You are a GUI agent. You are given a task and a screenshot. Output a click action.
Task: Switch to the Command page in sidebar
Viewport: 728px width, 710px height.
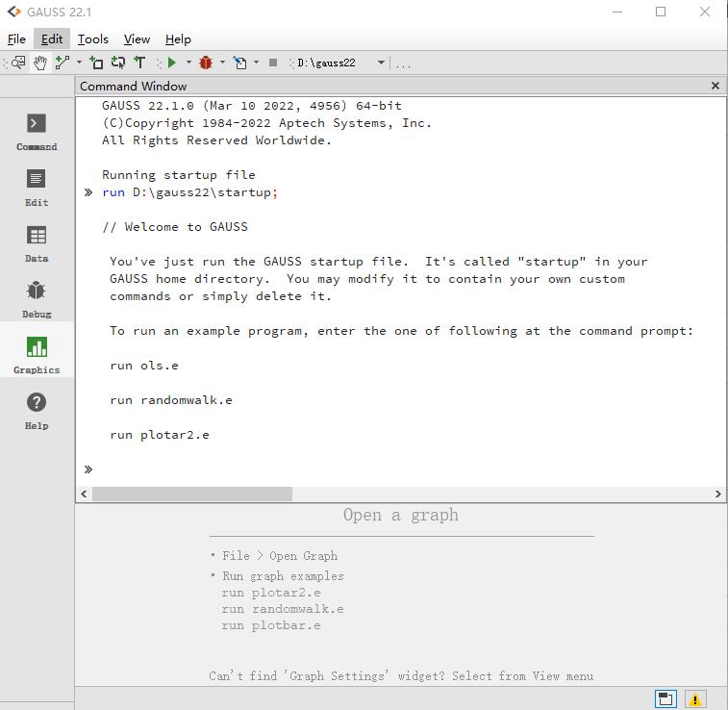coord(37,133)
